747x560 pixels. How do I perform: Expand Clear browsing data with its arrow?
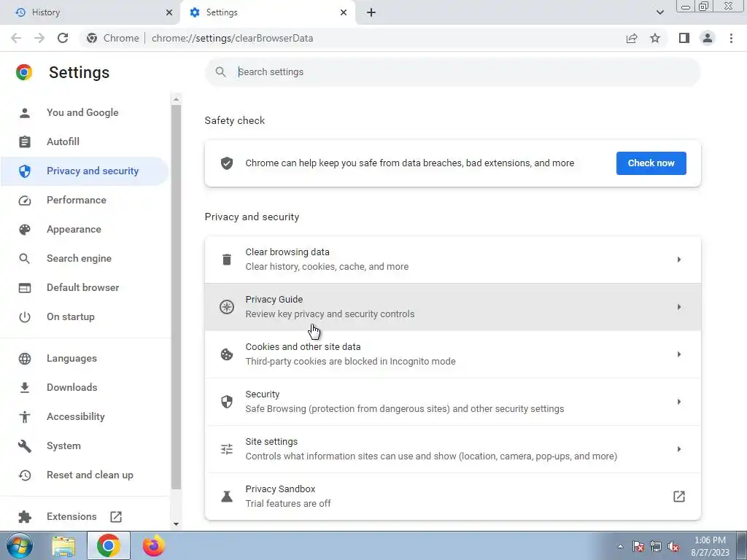coord(679,260)
